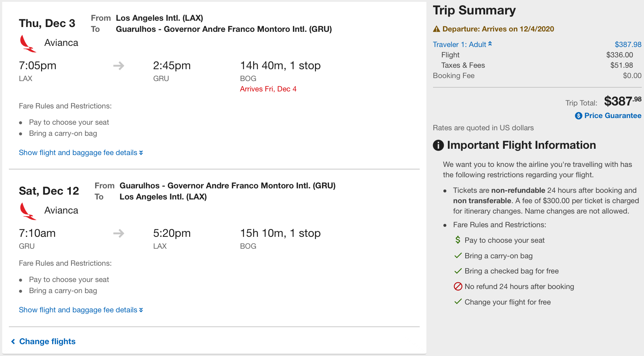This screenshot has width=644, height=356.
Task: Click the Avianca logo on the Dec 3 flight
Action: tap(28, 44)
